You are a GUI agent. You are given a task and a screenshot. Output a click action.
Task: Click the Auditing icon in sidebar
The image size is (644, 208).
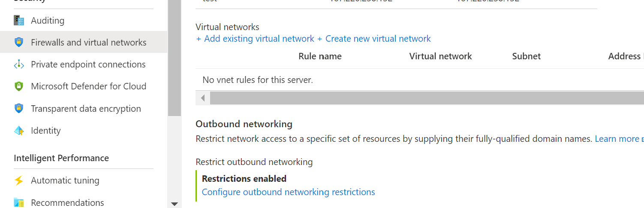point(19,20)
